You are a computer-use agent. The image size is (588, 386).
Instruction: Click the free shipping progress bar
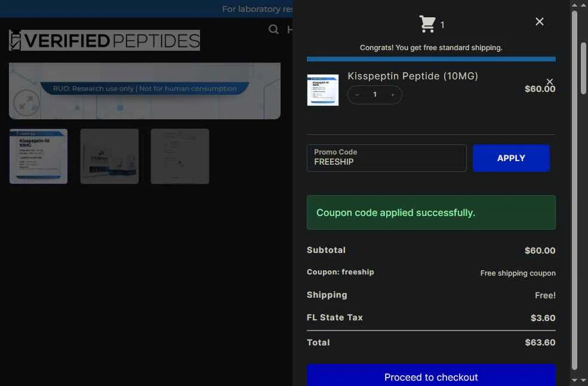[x=431, y=59]
